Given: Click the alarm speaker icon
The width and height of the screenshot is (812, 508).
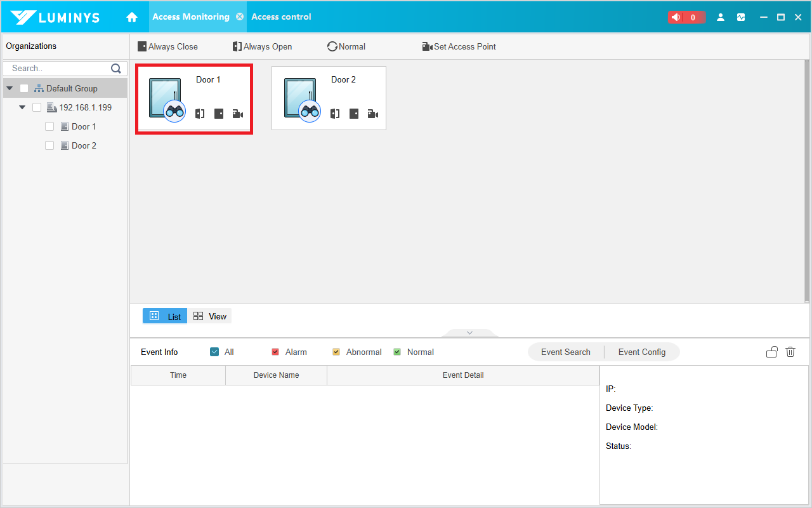Looking at the screenshot, I should point(677,17).
